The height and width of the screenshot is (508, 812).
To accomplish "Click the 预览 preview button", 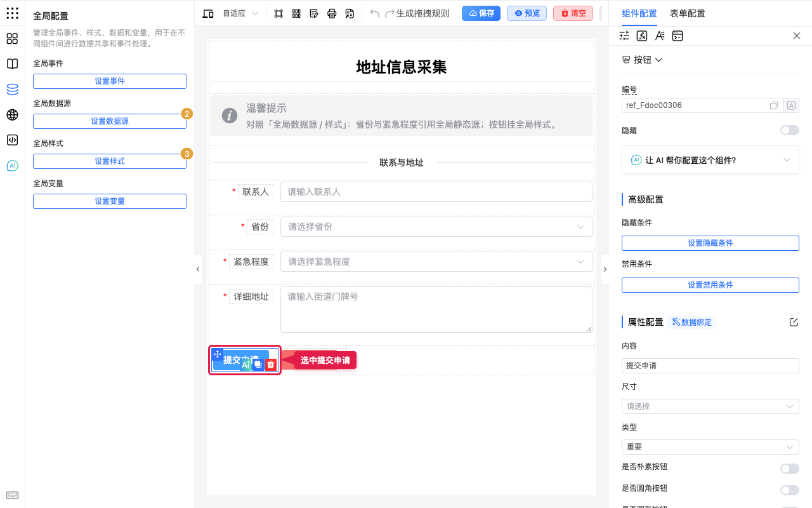I will click(527, 13).
